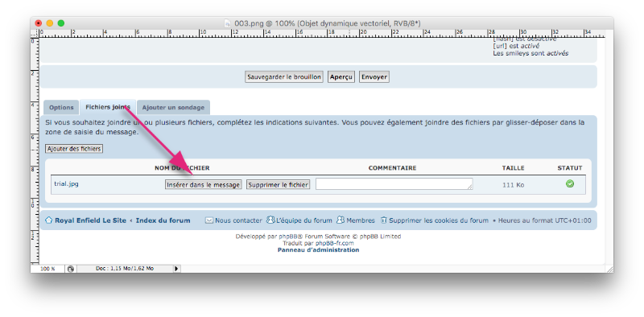
Task: Open the Royal Enfield Le Site link
Action: pyautogui.click(x=90, y=220)
